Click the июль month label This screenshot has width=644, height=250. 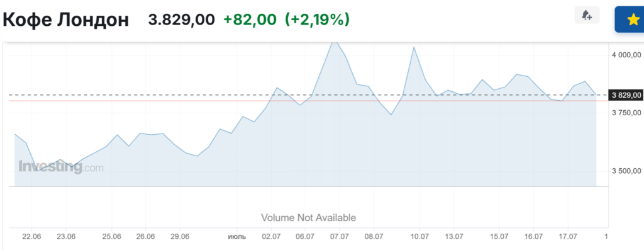tap(237, 236)
